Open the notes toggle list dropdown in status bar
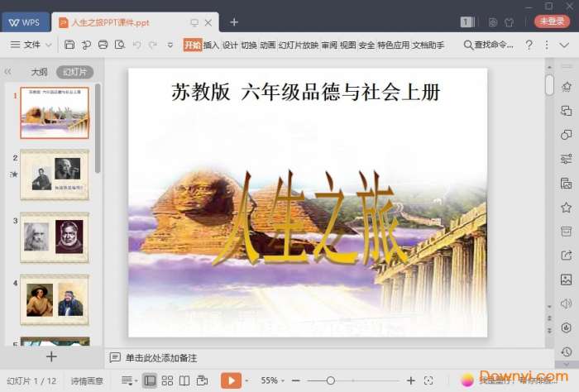The width and height of the screenshot is (579, 392). coord(129,380)
